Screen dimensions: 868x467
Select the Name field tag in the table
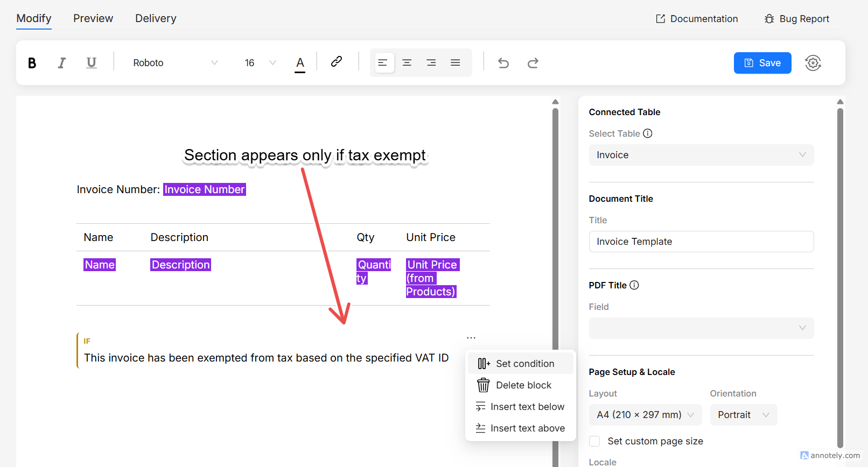pyautogui.click(x=100, y=265)
